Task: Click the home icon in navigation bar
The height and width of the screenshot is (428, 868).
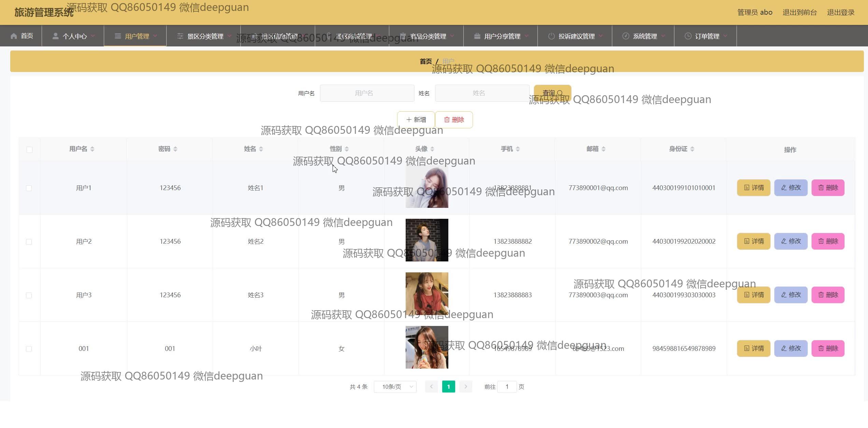Action: pyautogui.click(x=14, y=36)
